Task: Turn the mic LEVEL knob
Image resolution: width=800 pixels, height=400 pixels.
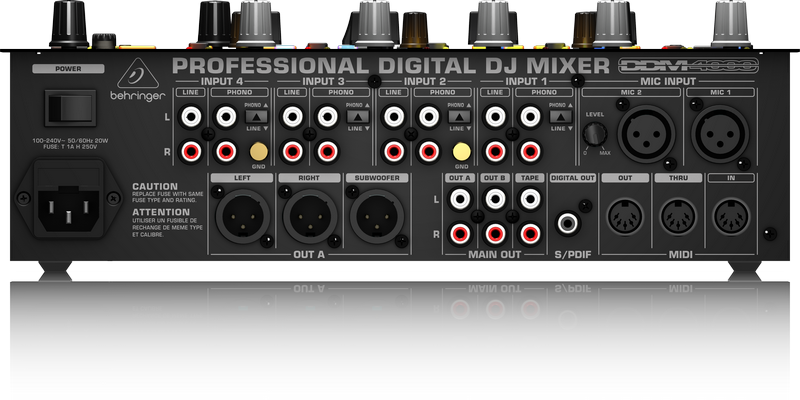Action: (x=595, y=134)
